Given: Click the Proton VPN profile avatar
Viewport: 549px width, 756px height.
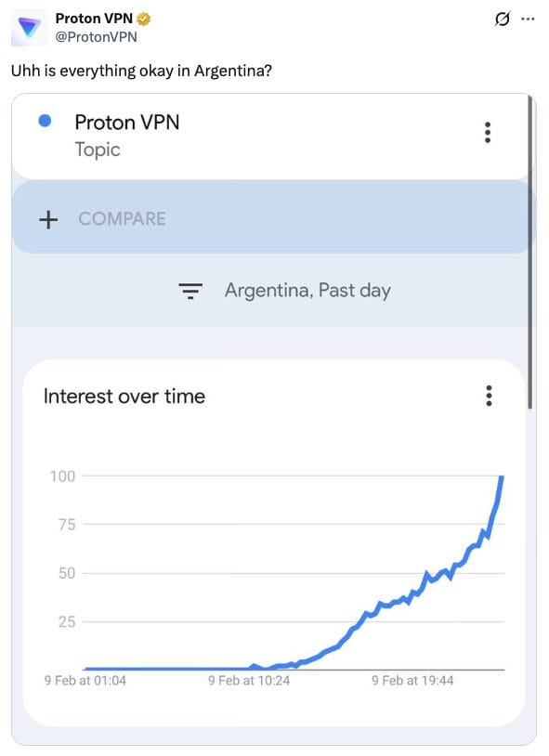Looking at the screenshot, I should coord(29,25).
